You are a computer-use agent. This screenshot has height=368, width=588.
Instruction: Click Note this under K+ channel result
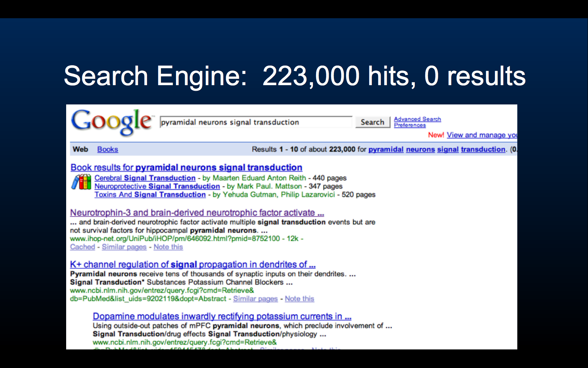[x=299, y=299]
